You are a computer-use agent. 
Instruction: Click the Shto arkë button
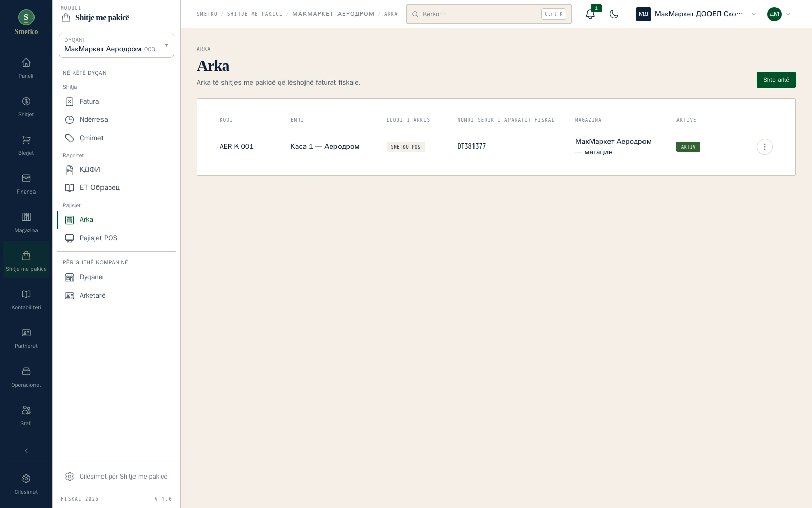tap(776, 80)
